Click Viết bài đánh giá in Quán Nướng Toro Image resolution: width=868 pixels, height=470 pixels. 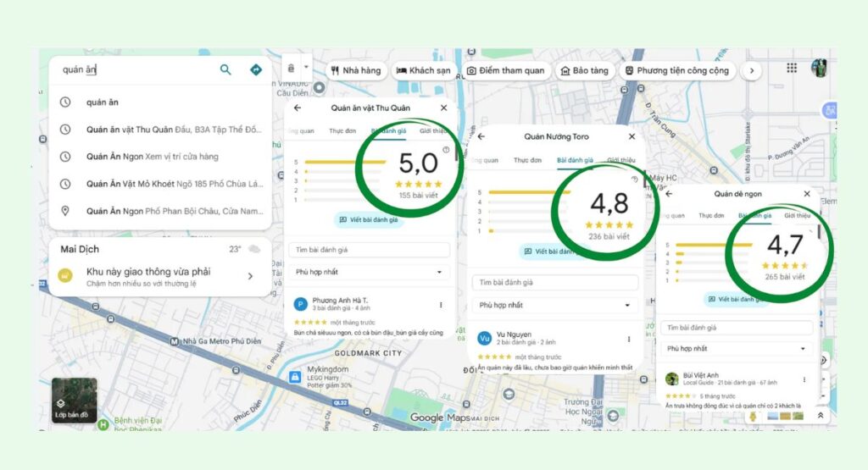[554, 252]
